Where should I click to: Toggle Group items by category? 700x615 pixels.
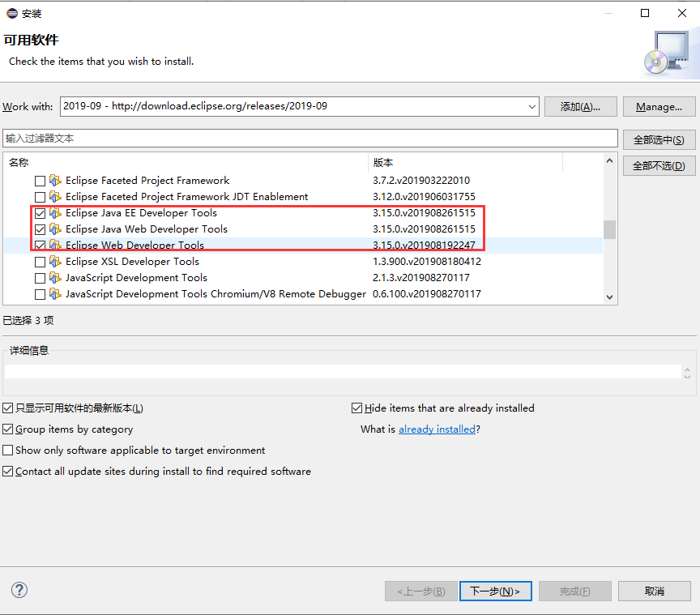[x=7, y=429]
